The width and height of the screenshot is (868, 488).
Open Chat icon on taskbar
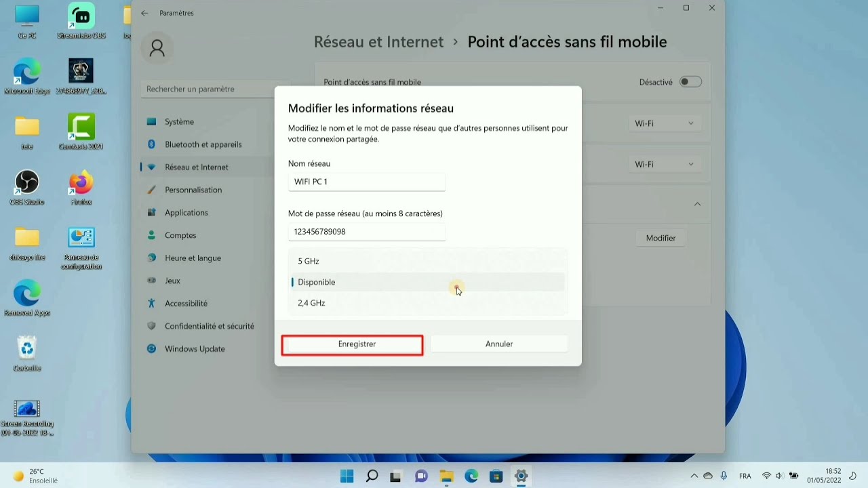pyautogui.click(x=421, y=476)
